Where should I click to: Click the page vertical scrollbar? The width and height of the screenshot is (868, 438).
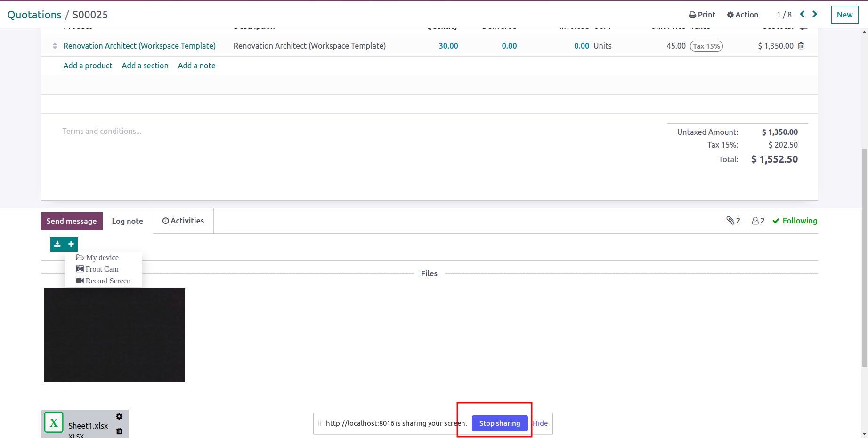point(864,257)
